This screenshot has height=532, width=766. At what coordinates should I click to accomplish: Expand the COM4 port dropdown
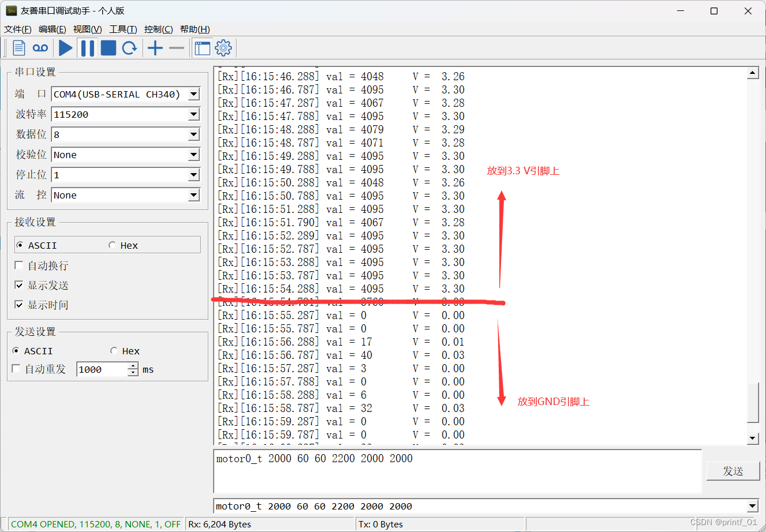(x=194, y=94)
